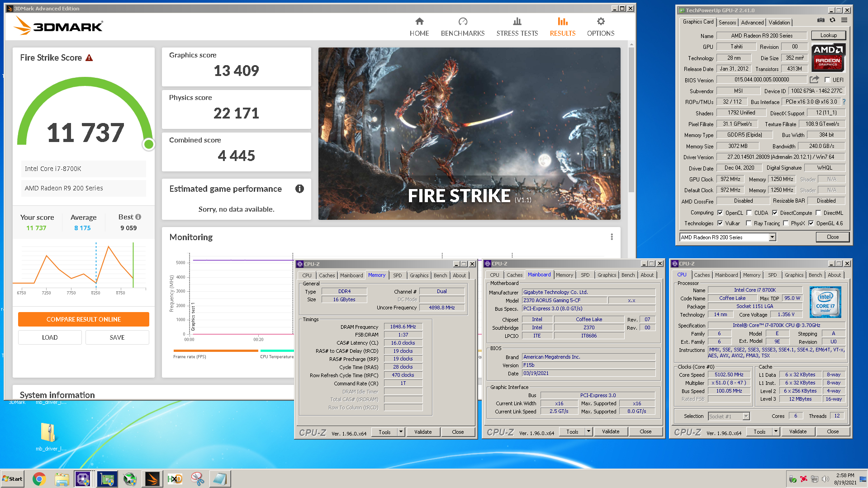The width and height of the screenshot is (868, 488).
Task: Click the Bus Interface question mark
Action: tap(844, 102)
